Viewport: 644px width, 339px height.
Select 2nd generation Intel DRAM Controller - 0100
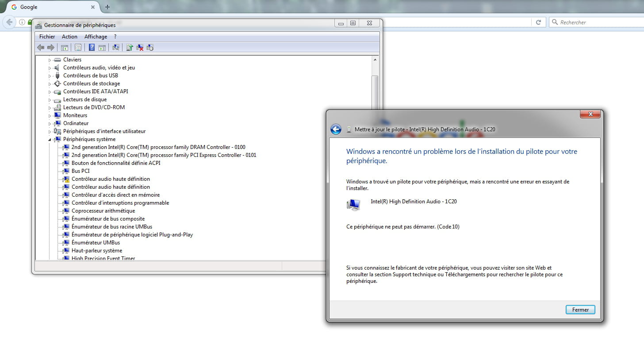158,147
